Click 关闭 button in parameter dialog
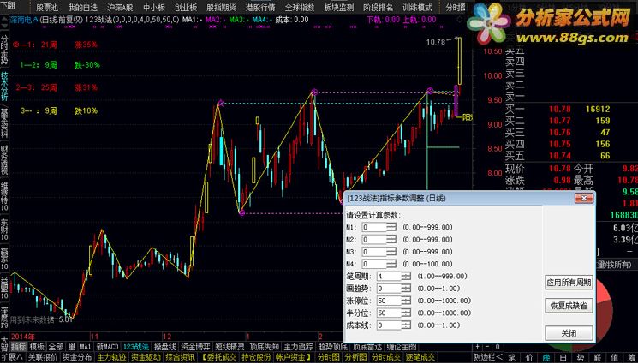The width and height of the screenshot is (638, 364). (x=569, y=333)
